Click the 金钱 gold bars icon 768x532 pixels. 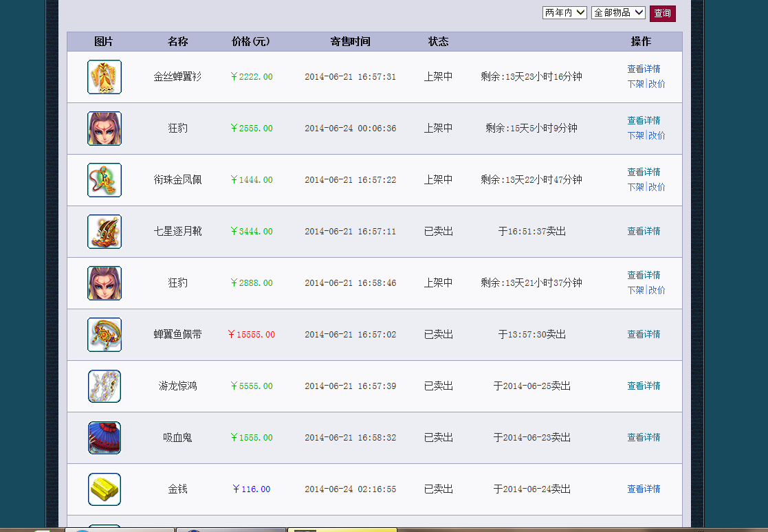point(105,489)
